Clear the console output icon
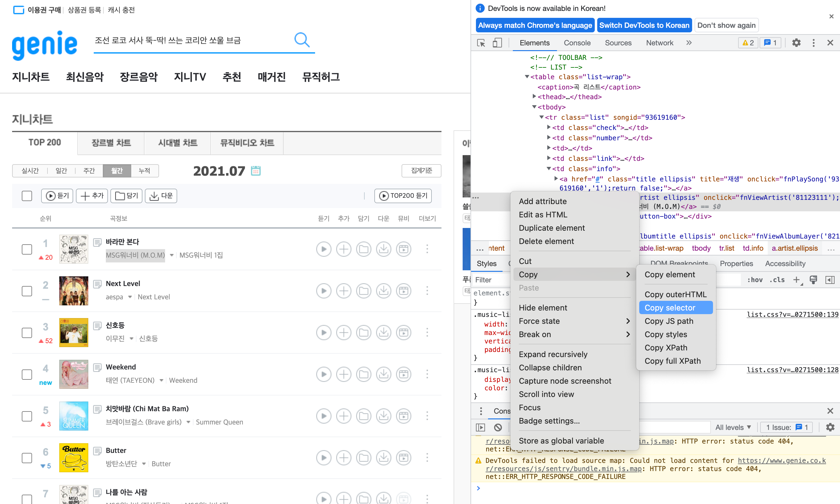 (x=498, y=427)
